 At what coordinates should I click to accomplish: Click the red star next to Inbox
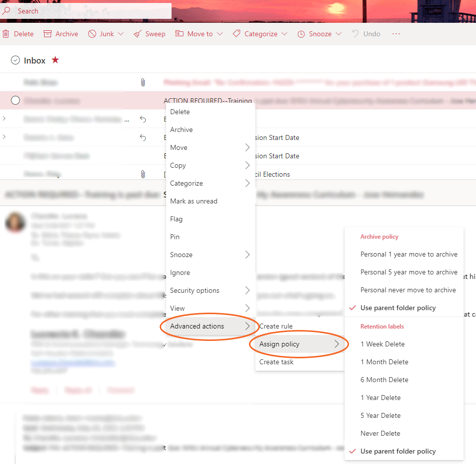[55, 60]
